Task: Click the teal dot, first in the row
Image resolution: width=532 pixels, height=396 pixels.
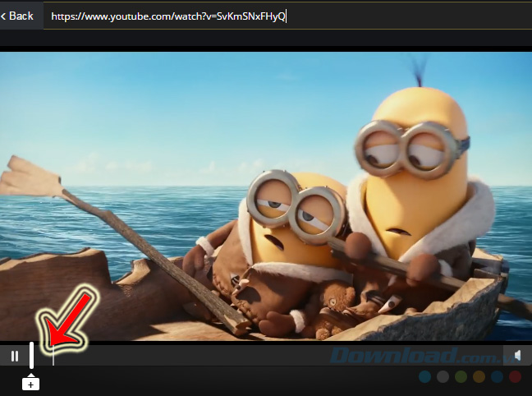Action: [424, 377]
